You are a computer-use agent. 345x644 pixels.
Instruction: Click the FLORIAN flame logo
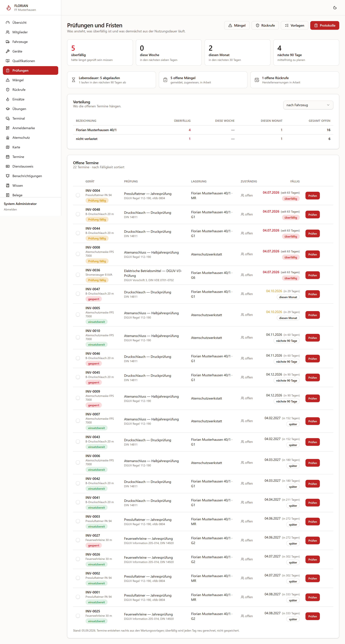pyautogui.click(x=9, y=8)
